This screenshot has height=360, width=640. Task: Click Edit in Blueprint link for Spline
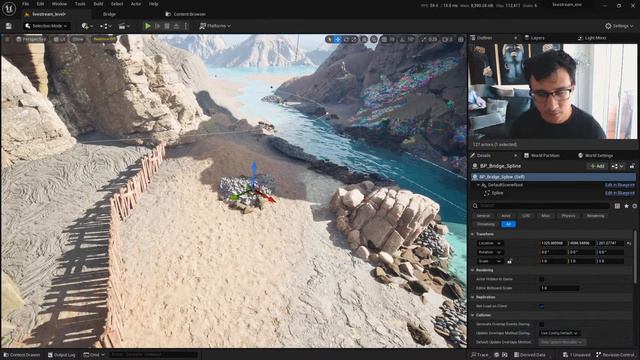[x=620, y=193]
